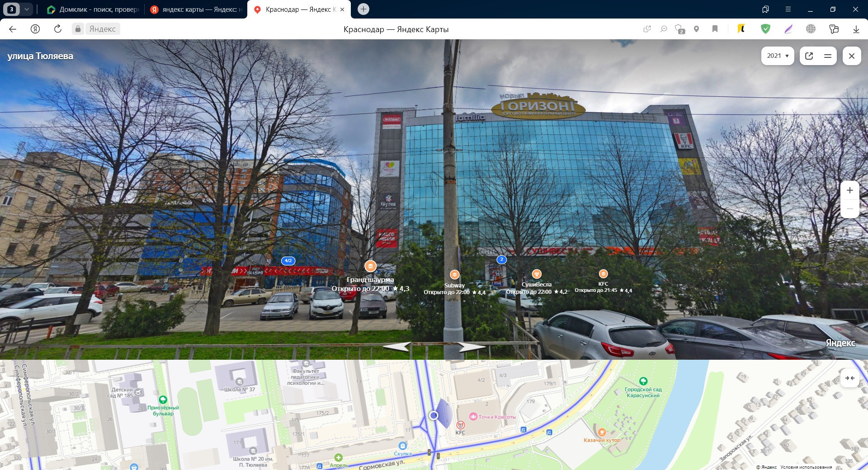The width and height of the screenshot is (868, 470).
Task: Switch to the Домклик tab
Action: pos(93,9)
